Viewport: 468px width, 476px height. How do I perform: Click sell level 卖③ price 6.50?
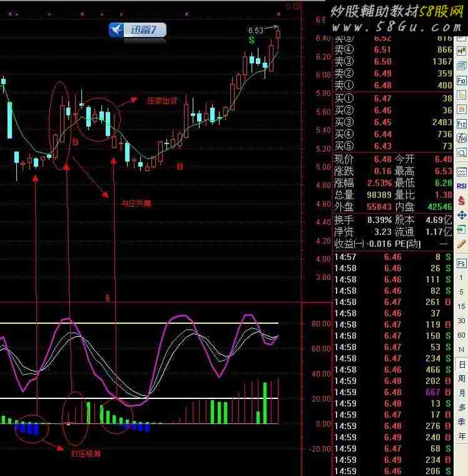382,61
